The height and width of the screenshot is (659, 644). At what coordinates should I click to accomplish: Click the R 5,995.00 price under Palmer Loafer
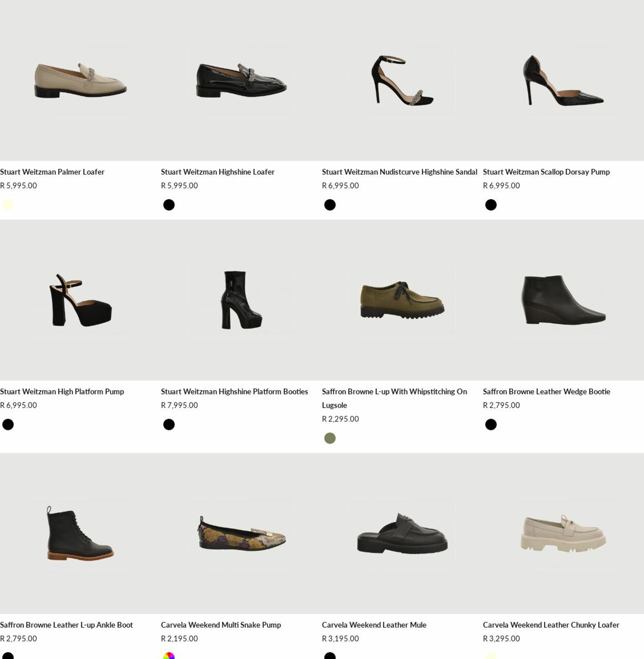(19, 186)
